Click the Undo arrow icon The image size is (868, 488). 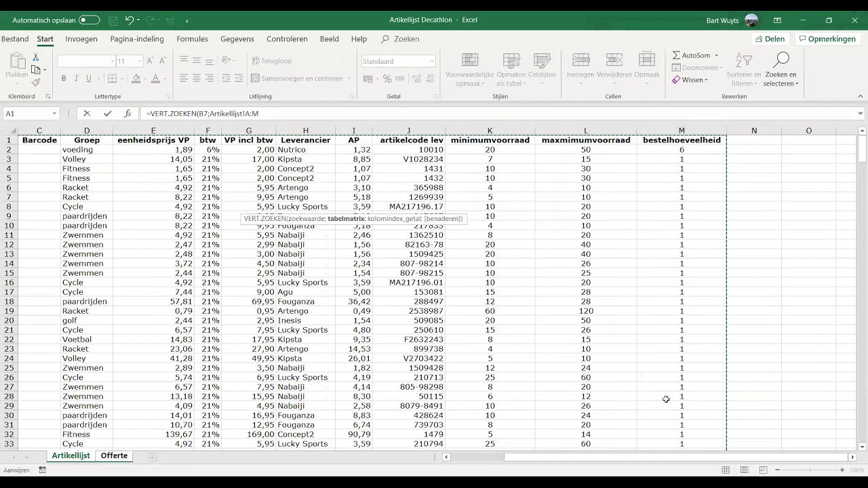(x=130, y=20)
